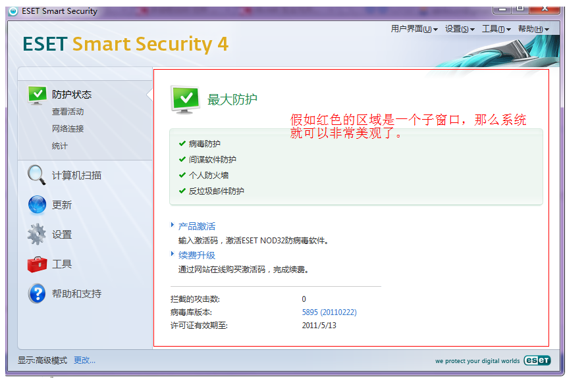The height and width of the screenshot is (392, 588).
Task: Click the 病毒防护 status text
Action: (x=205, y=144)
